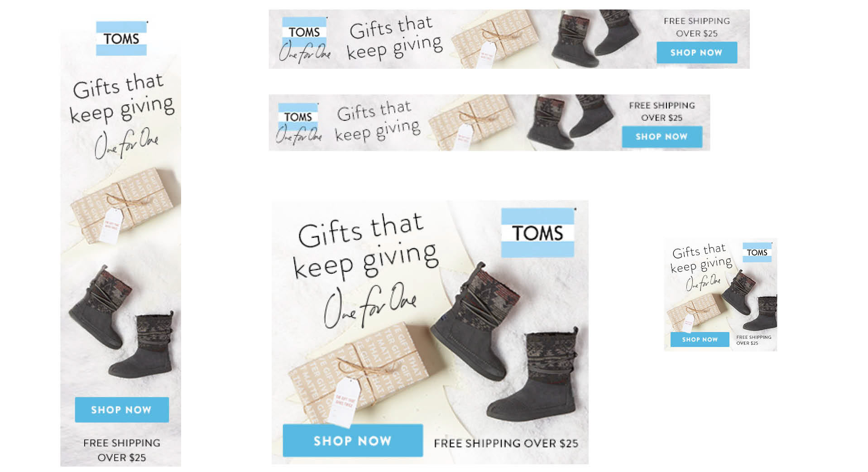Click the TOMS logo in the small square banner

pos(757,252)
